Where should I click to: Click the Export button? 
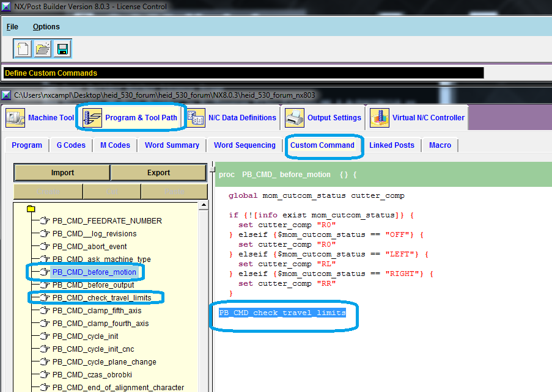click(158, 173)
